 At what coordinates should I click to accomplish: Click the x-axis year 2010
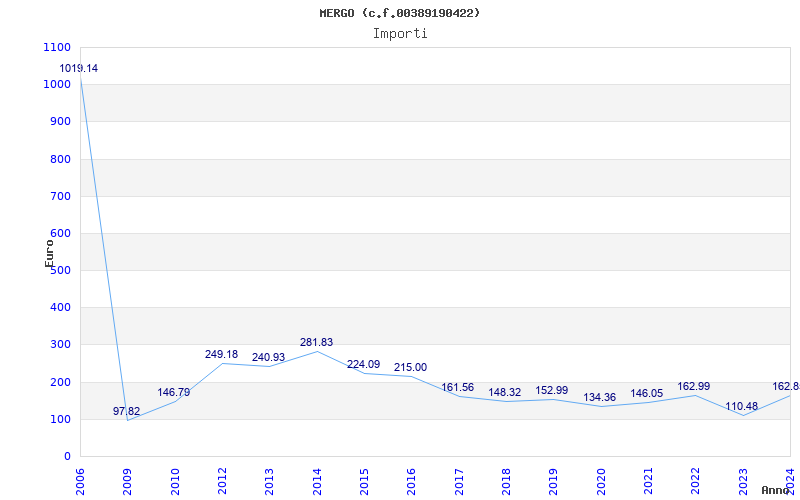[174, 482]
